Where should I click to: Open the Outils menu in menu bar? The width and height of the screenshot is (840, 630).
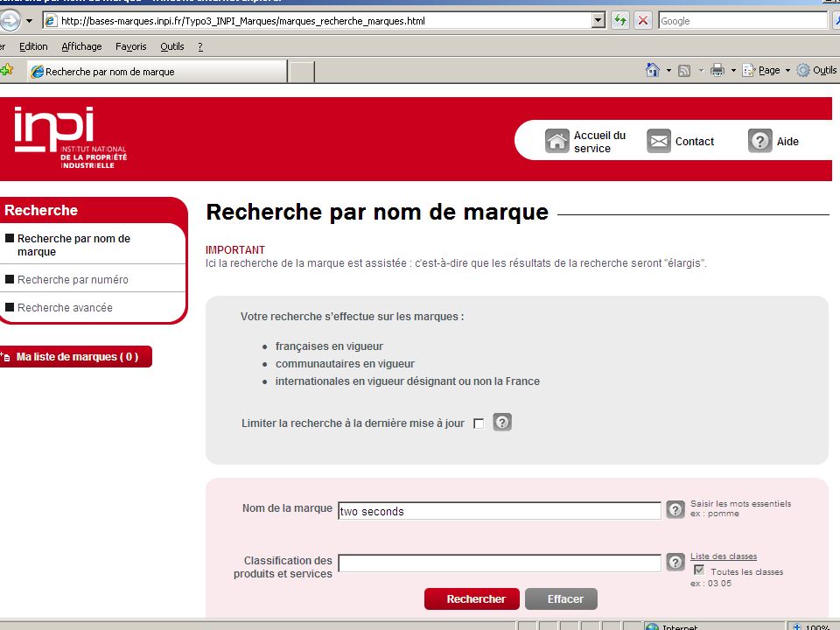[172, 46]
